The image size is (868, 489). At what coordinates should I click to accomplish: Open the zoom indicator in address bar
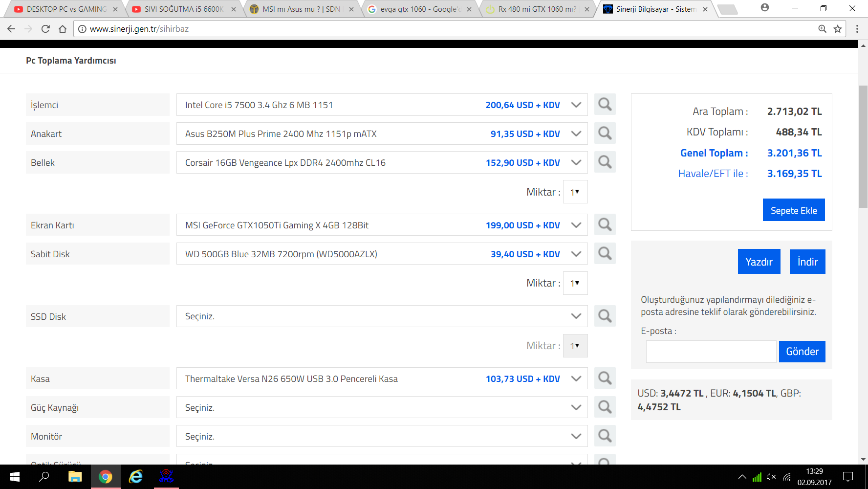point(823,29)
